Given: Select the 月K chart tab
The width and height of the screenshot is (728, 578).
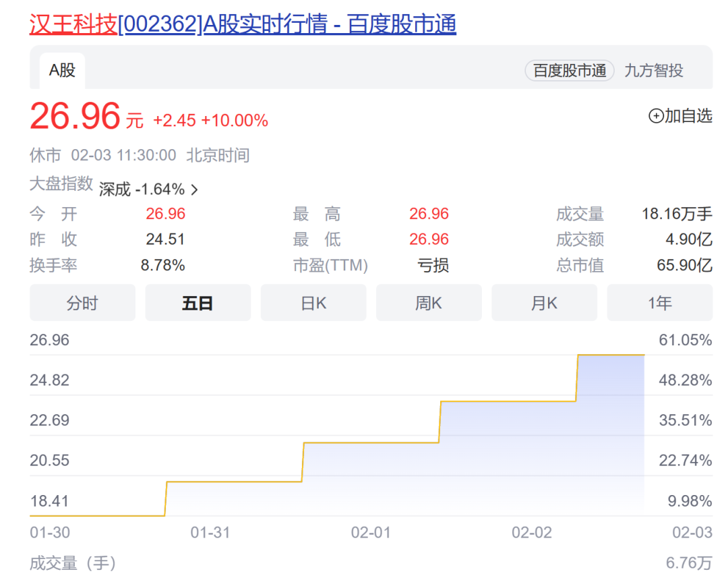Looking at the screenshot, I should click(x=544, y=303).
